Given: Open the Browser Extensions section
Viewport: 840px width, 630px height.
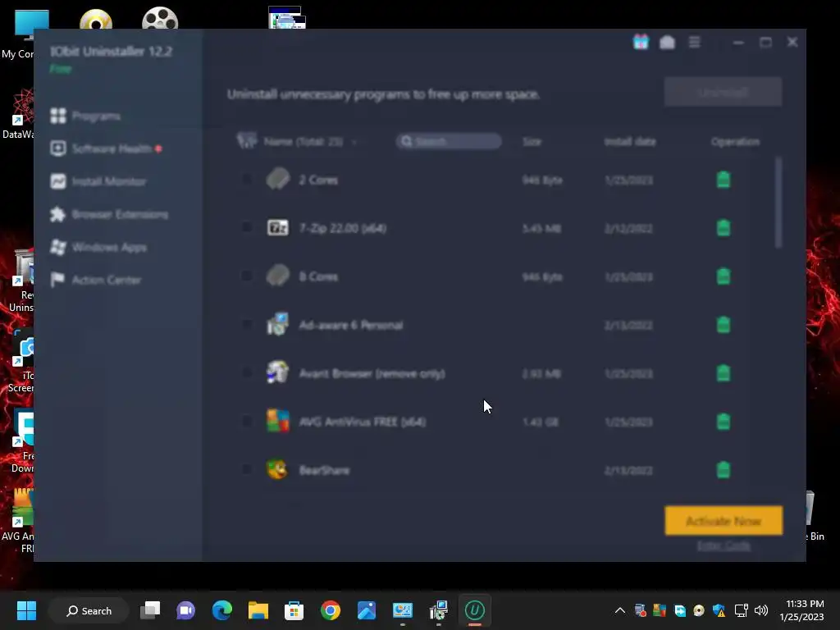Looking at the screenshot, I should point(109,214).
